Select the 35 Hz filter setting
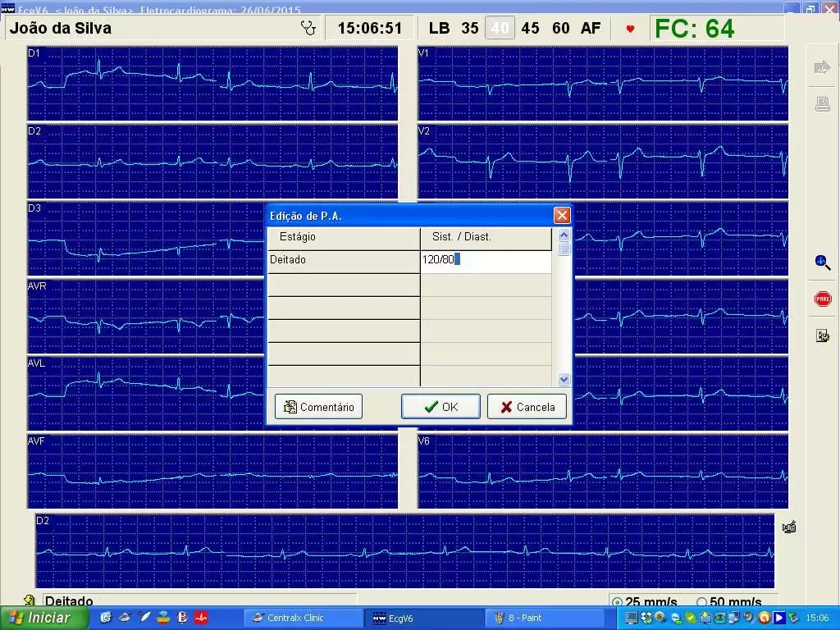This screenshot has height=630, width=840. coord(469,28)
